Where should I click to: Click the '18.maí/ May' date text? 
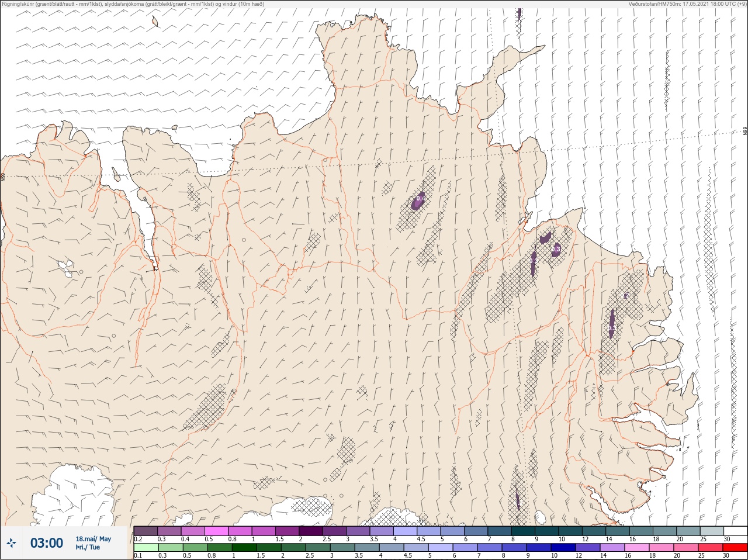93,539
